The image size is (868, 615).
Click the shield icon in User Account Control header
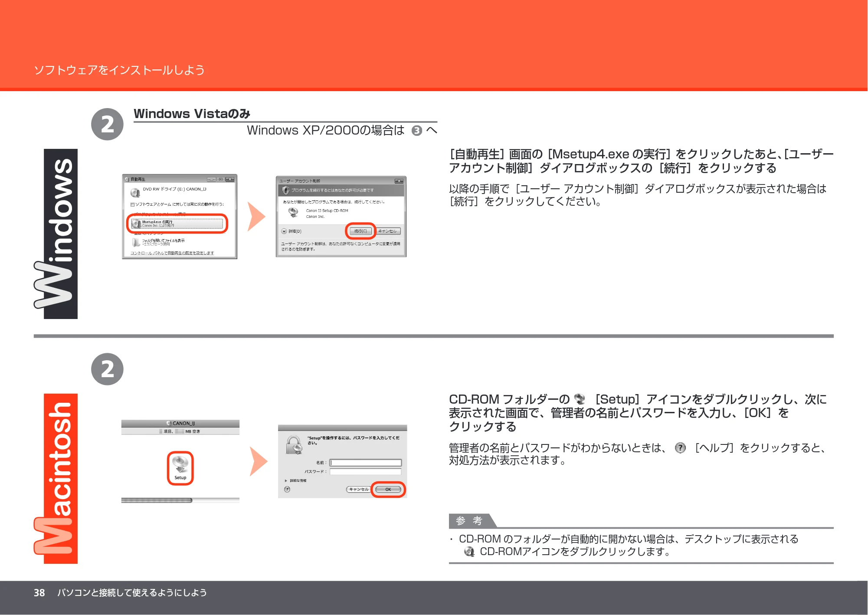click(285, 190)
